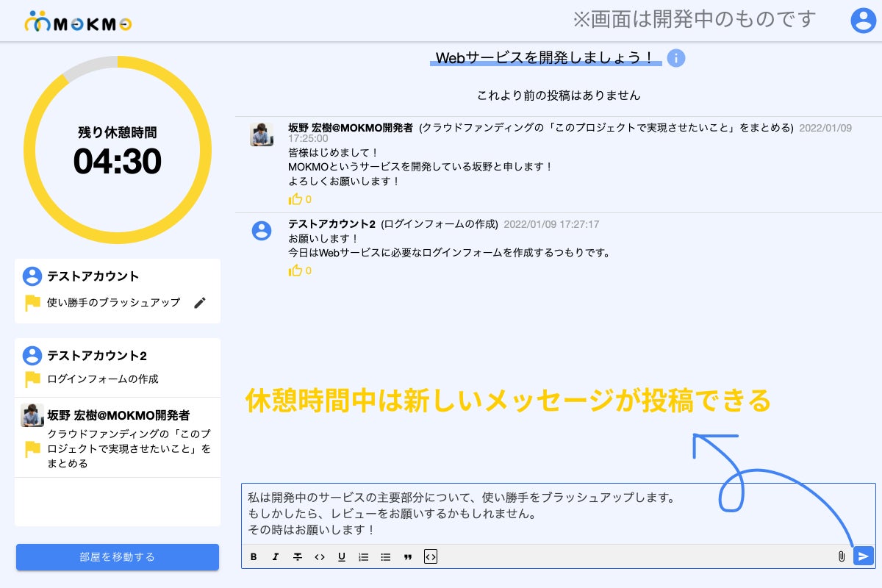Viewport: 882px width, 588px height.
Task: Open the room info icon beside the title
Action: [676, 58]
